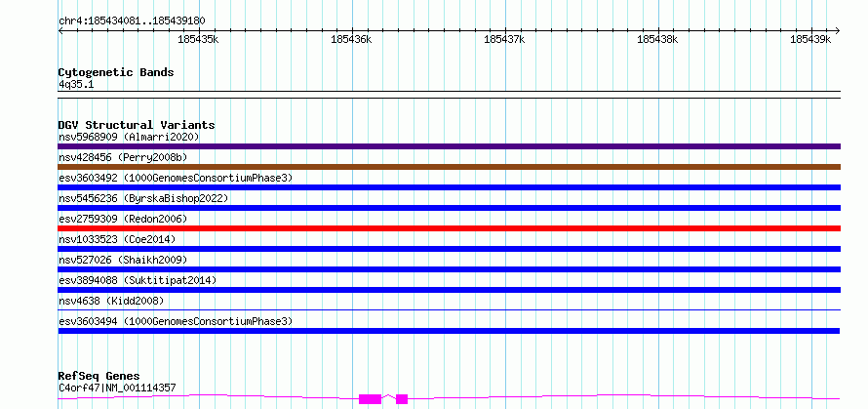
Task: Click the Cytogenetic Bands track title
Action: [x=116, y=72]
